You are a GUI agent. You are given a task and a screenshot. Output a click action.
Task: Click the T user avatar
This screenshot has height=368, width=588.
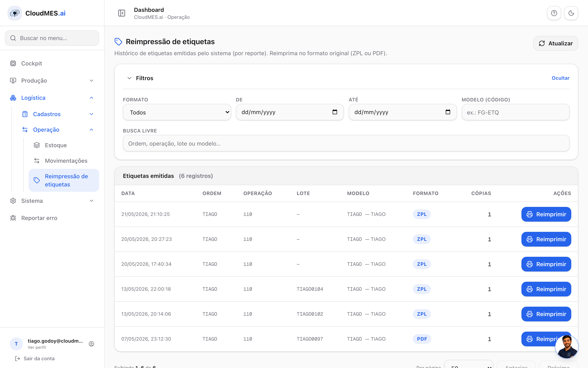16,344
